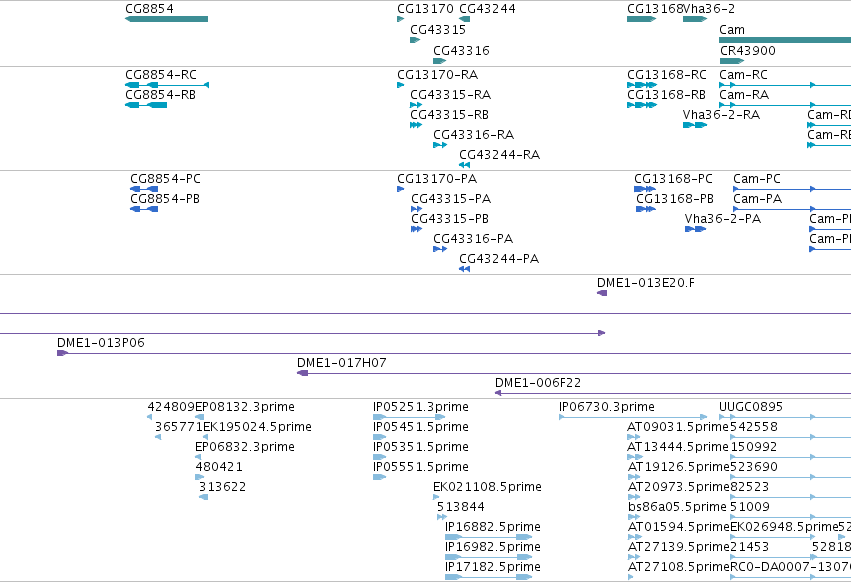The image size is (851, 582).
Task: Click the 513844 EST feature
Action: (x=442, y=517)
